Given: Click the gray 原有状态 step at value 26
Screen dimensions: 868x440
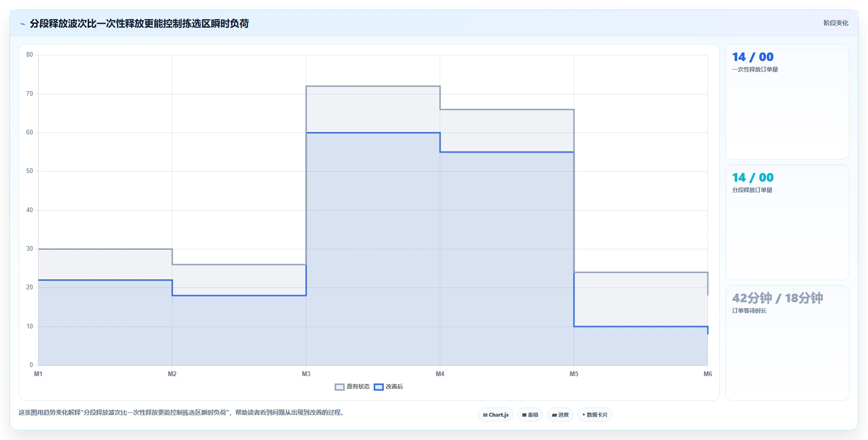Looking at the screenshot, I should (x=239, y=265).
